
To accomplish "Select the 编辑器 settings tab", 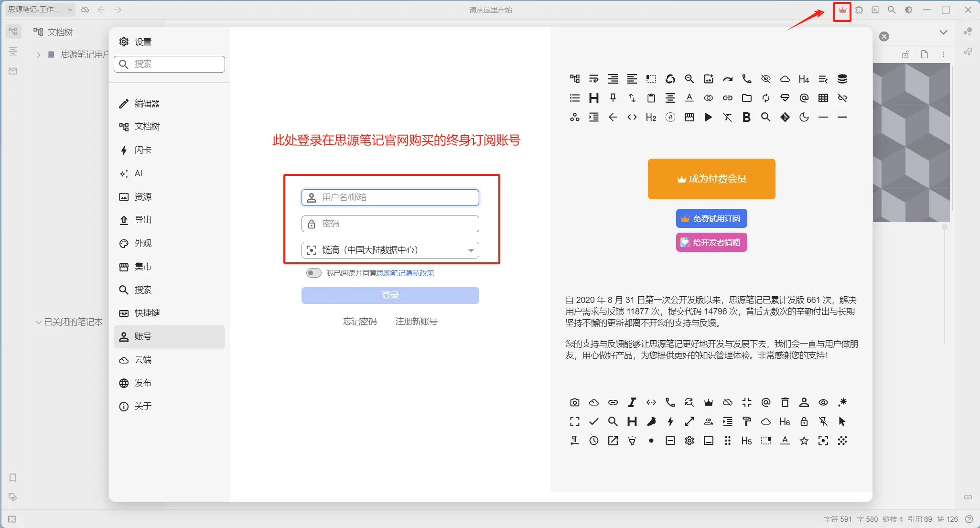I will click(x=169, y=103).
